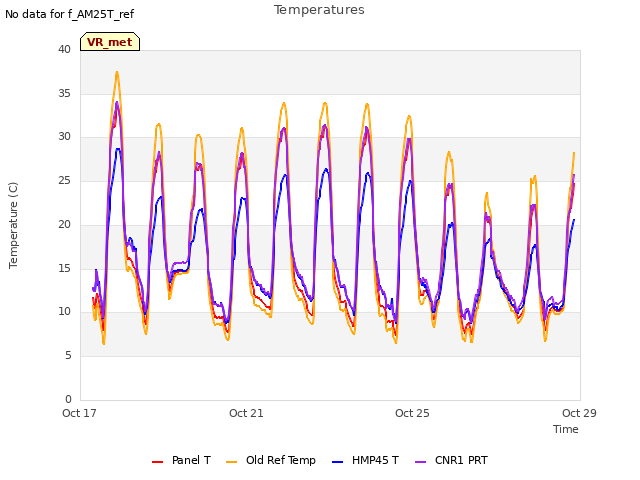Click the Oct 17 x-axis tick label
This screenshot has height=480, width=640.
[x=79, y=413]
